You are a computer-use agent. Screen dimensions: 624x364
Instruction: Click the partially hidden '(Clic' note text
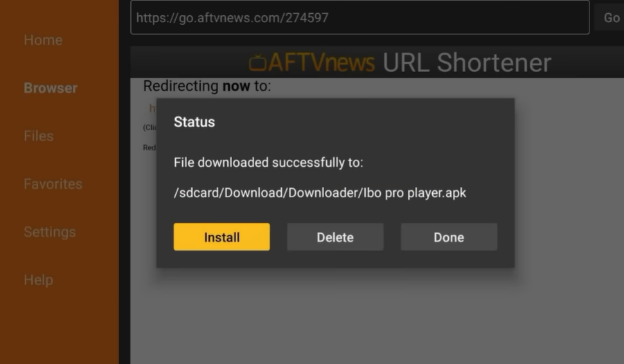pyautogui.click(x=150, y=127)
